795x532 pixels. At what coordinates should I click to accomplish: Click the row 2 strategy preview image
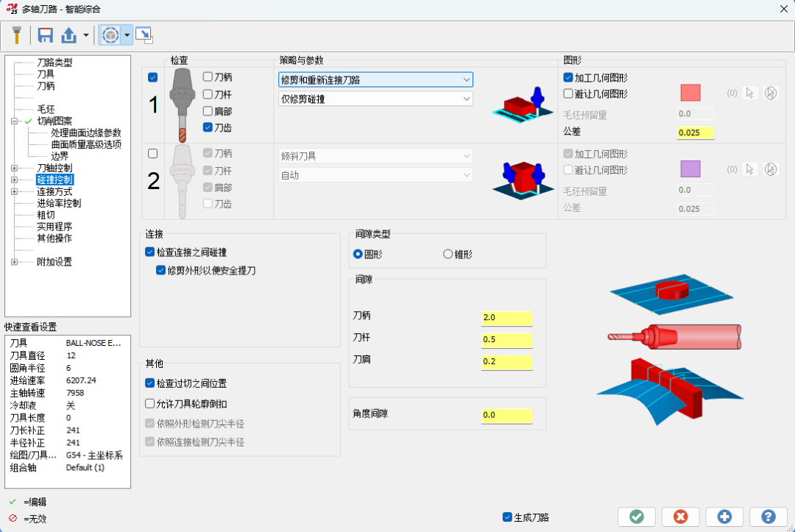[x=523, y=180]
